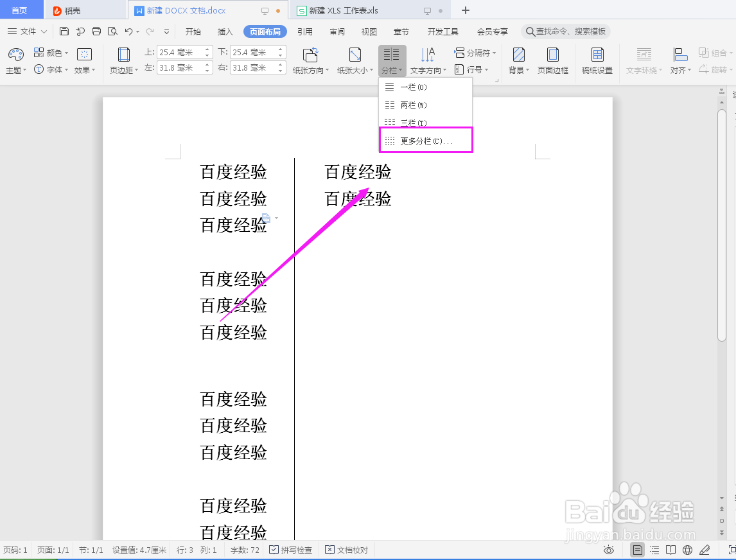Click the Undo arrow icon
This screenshot has height=560, width=736.
(128, 31)
